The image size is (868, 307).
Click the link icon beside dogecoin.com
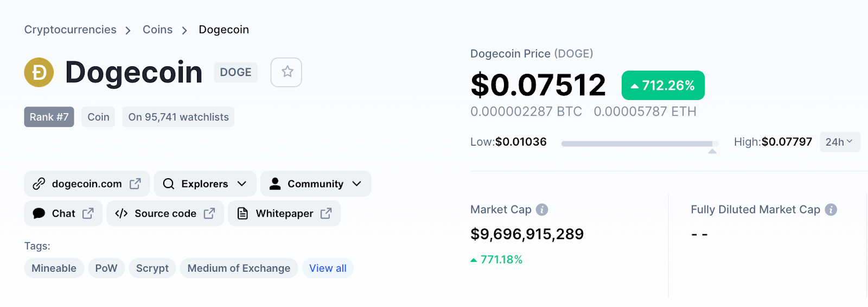coord(39,184)
